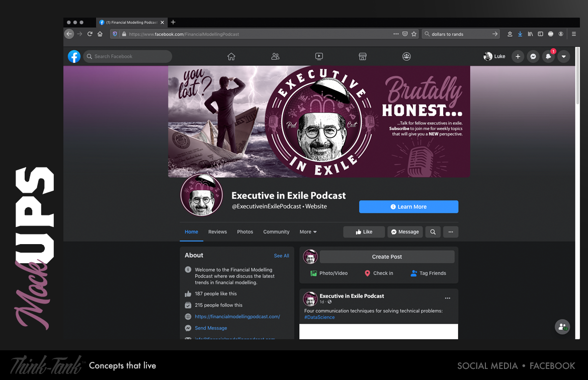Image resolution: width=588 pixels, height=380 pixels.
Task: Click the '187 people like this' text
Action: [x=216, y=294]
